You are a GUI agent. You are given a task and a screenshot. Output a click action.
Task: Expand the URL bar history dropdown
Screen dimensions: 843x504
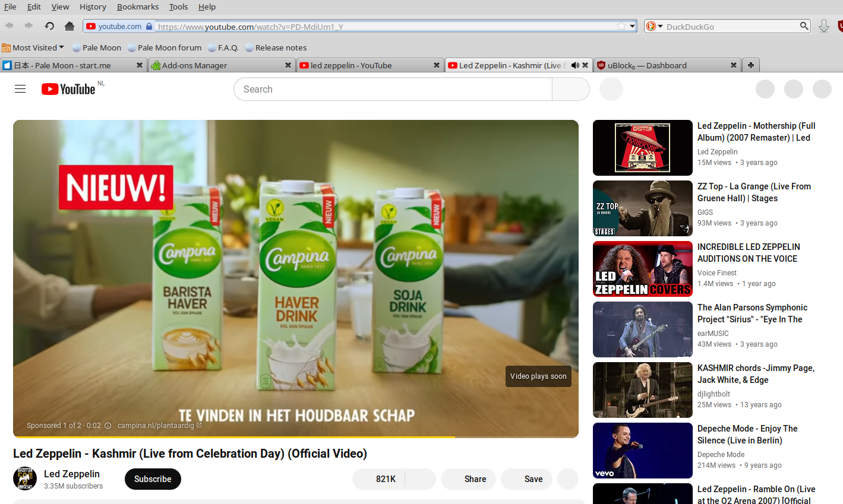click(x=633, y=26)
